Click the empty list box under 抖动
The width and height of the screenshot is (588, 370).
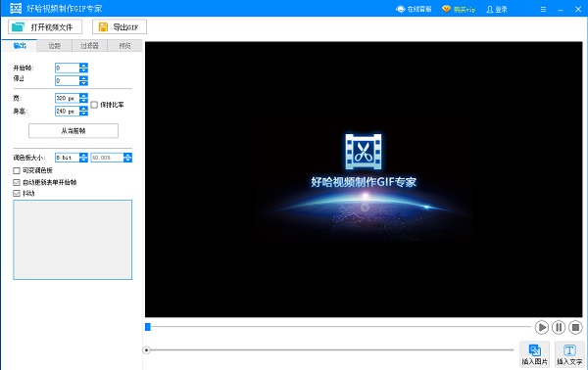point(73,240)
